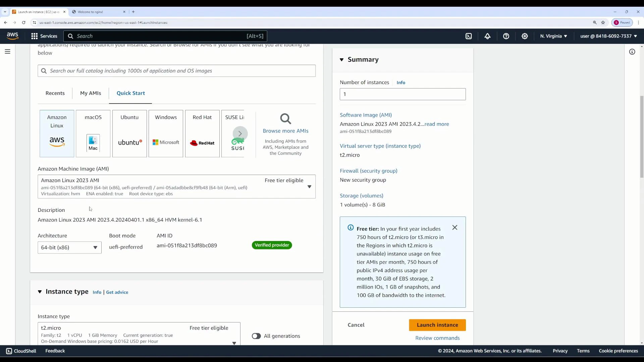Expand the left navigation sidebar hamburger icon
This screenshot has width=644, height=362.
coord(7,52)
